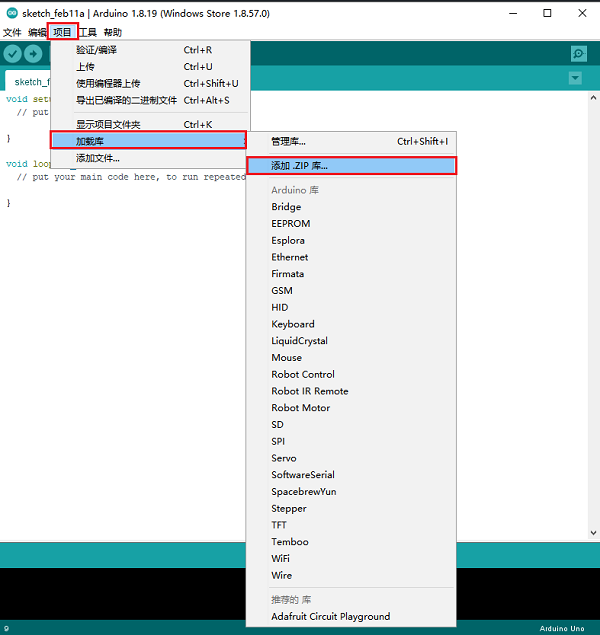Choose 使用编程器上传 from the menu

(x=150, y=83)
